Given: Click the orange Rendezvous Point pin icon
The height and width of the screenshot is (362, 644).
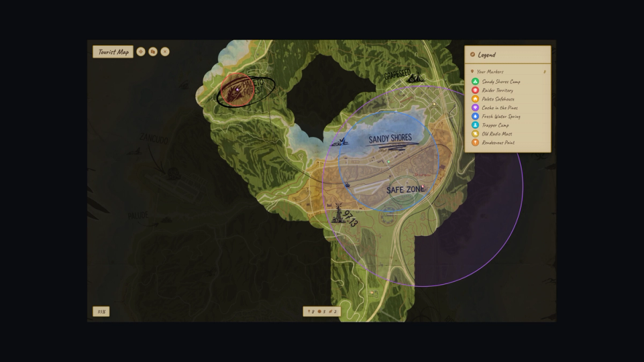Looking at the screenshot, I should click(475, 142).
